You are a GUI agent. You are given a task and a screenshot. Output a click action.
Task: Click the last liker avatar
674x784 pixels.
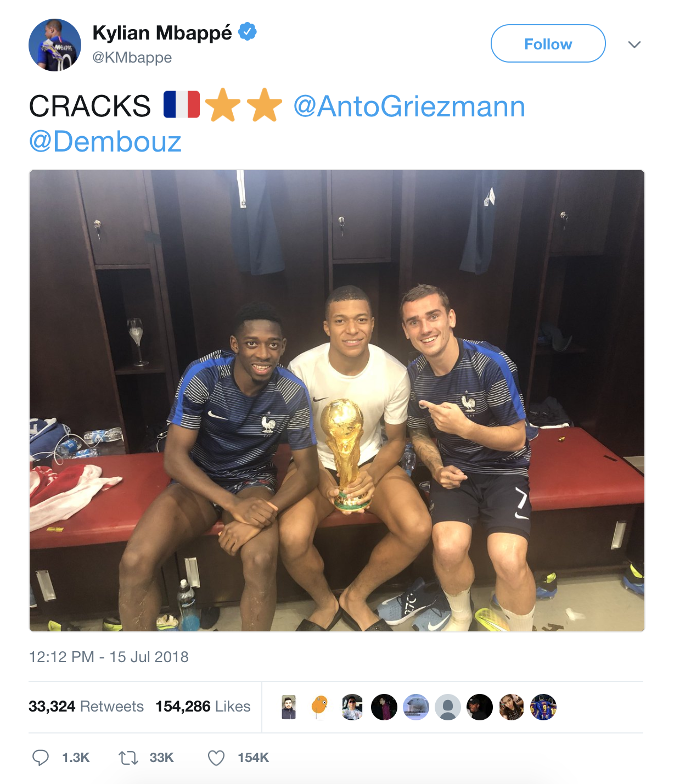click(x=543, y=707)
